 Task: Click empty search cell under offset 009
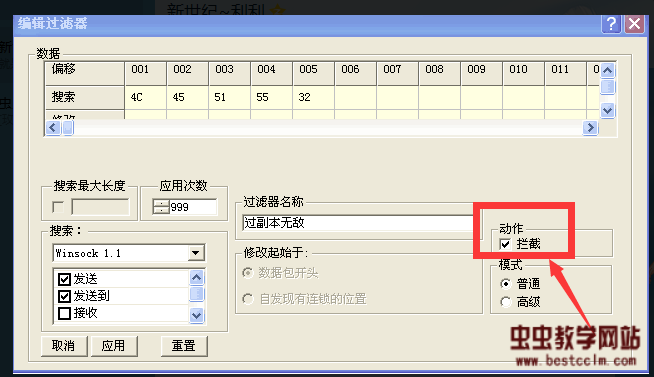tap(482, 98)
